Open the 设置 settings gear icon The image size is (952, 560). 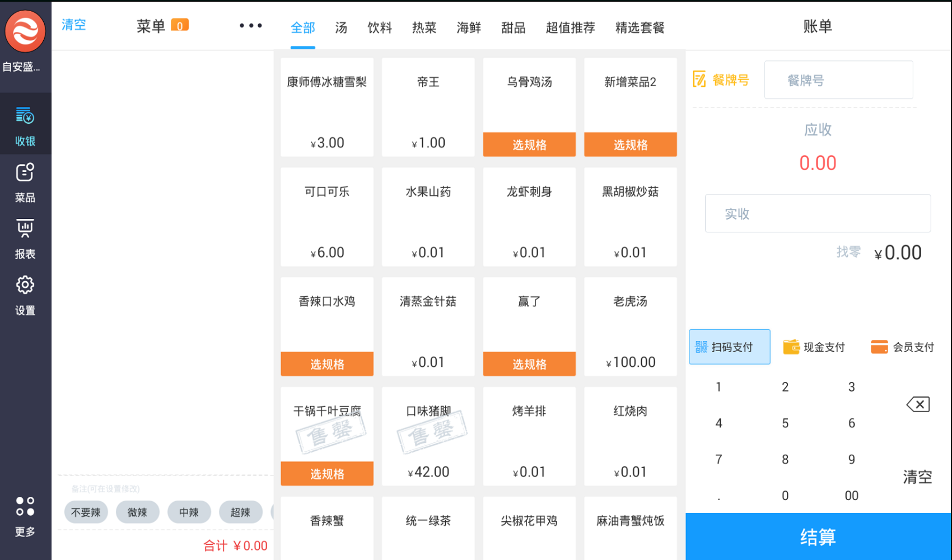(25, 295)
